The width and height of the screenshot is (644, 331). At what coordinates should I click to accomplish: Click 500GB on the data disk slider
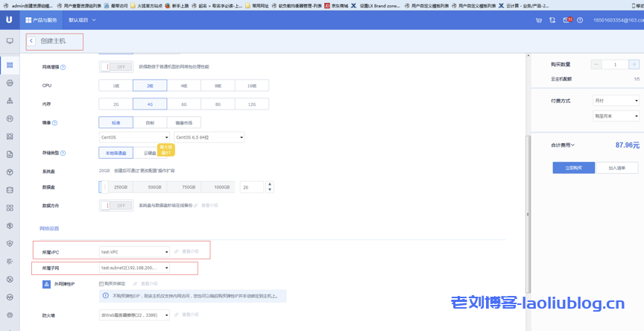(x=155, y=186)
